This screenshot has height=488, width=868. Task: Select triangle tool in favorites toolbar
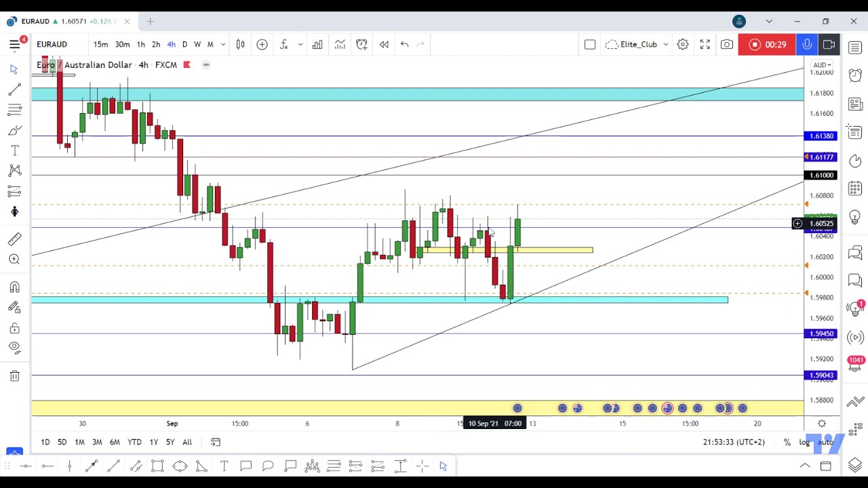point(201,466)
